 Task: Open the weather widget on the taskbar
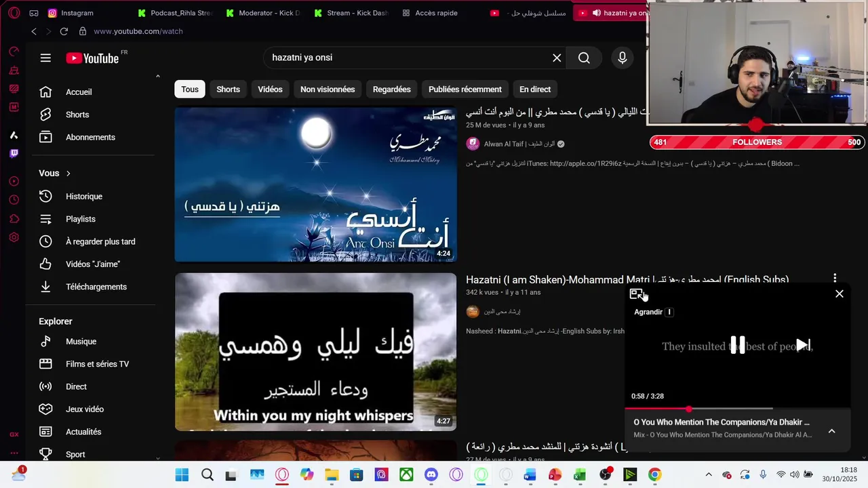click(18, 474)
